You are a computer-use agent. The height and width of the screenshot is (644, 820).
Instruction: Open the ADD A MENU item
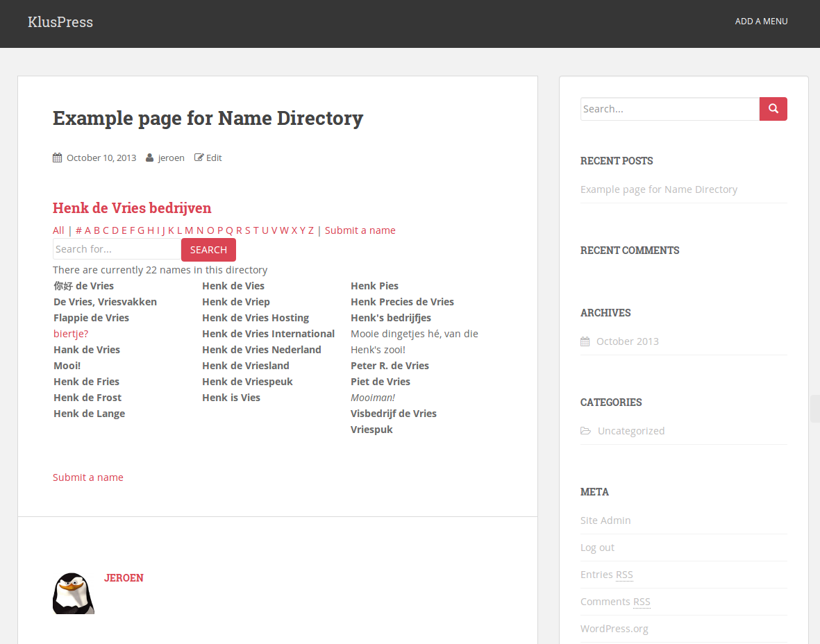point(761,22)
